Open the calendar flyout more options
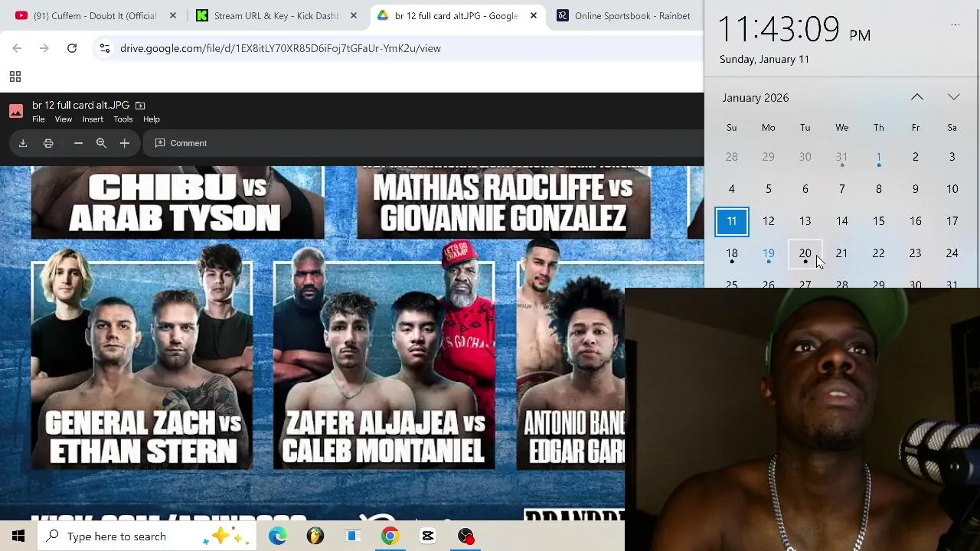 (x=955, y=25)
